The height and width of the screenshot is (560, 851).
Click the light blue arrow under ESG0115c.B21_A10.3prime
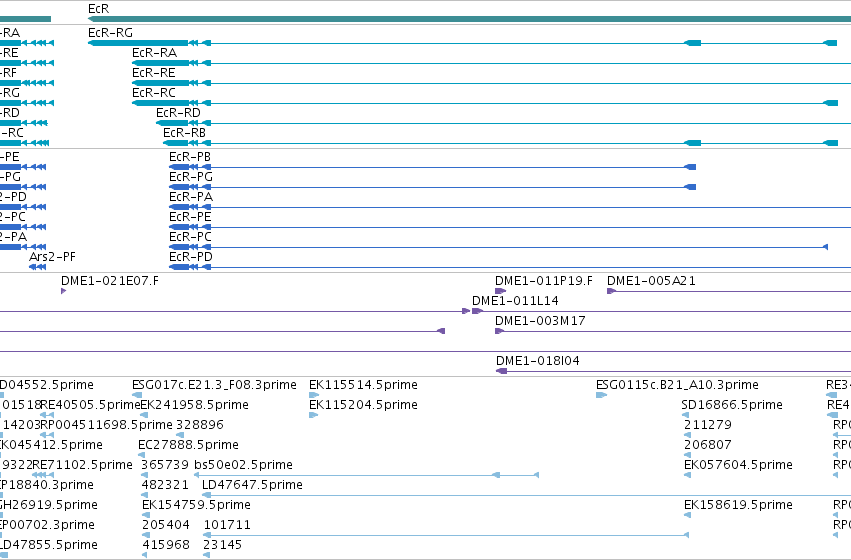click(x=601, y=396)
